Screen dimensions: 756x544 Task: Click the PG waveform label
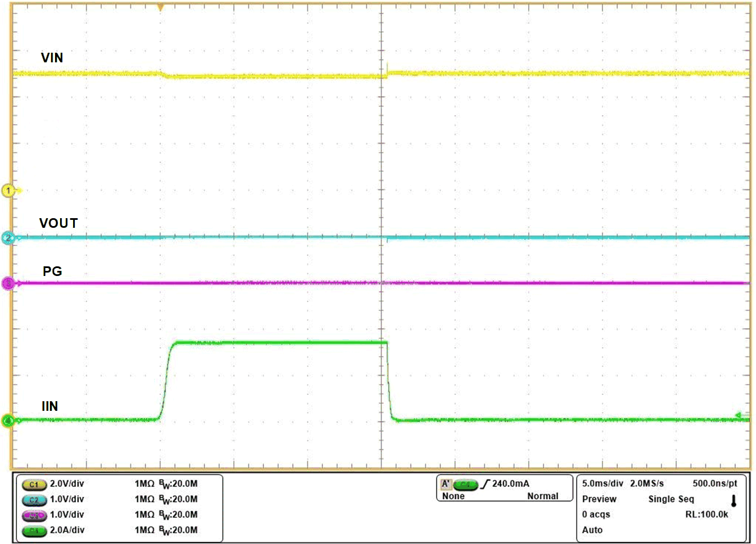click(x=52, y=271)
